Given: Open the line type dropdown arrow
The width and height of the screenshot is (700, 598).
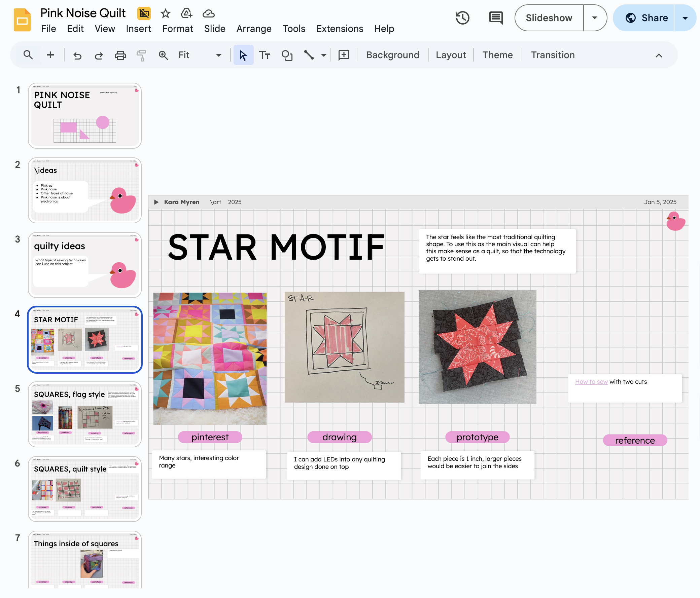Looking at the screenshot, I should (324, 55).
